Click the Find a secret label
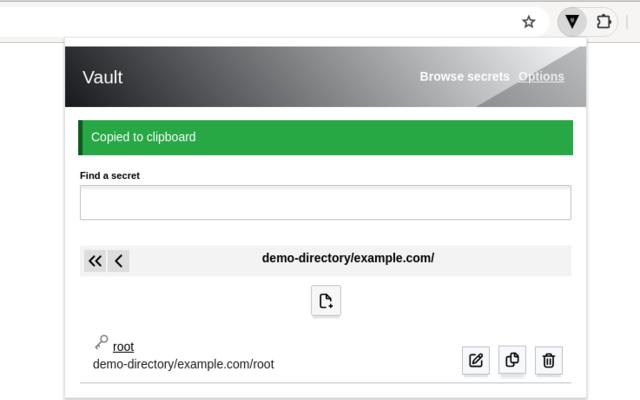640x400 pixels. coord(110,176)
